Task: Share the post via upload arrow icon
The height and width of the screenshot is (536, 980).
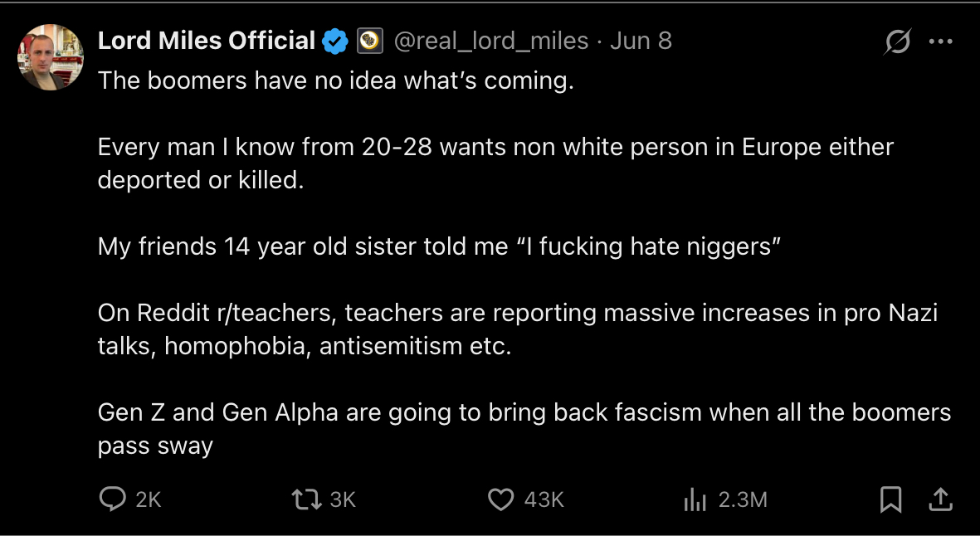Action: point(941,499)
